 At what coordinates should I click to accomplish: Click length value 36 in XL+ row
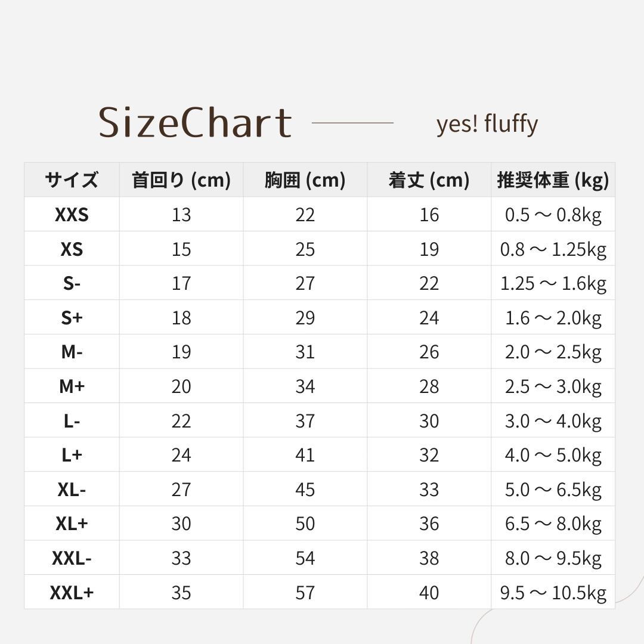429,524
